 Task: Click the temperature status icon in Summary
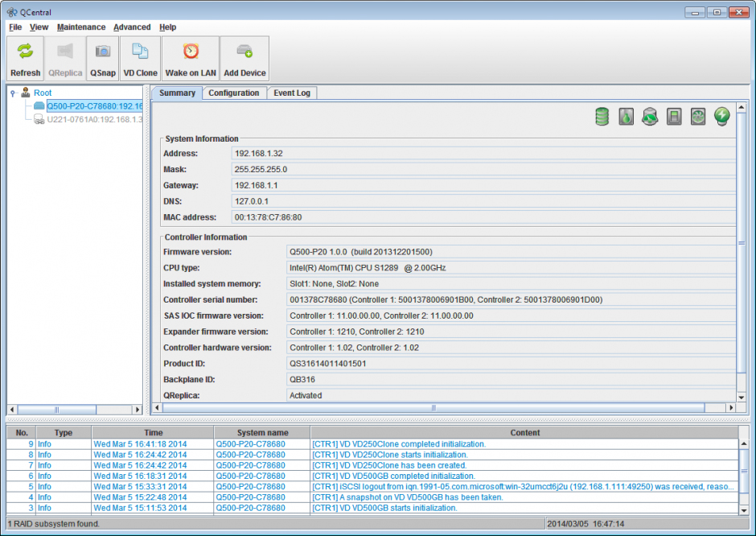tap(626, 116)
